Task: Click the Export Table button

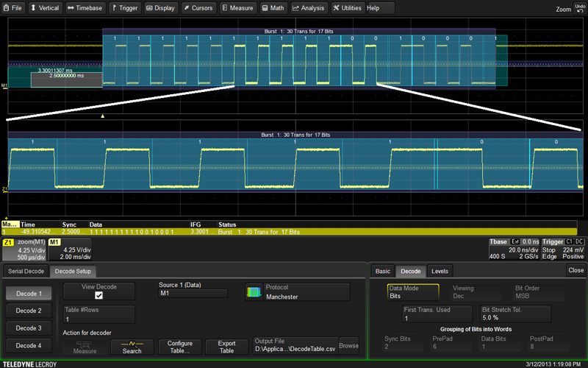Action: pos(227,346)
